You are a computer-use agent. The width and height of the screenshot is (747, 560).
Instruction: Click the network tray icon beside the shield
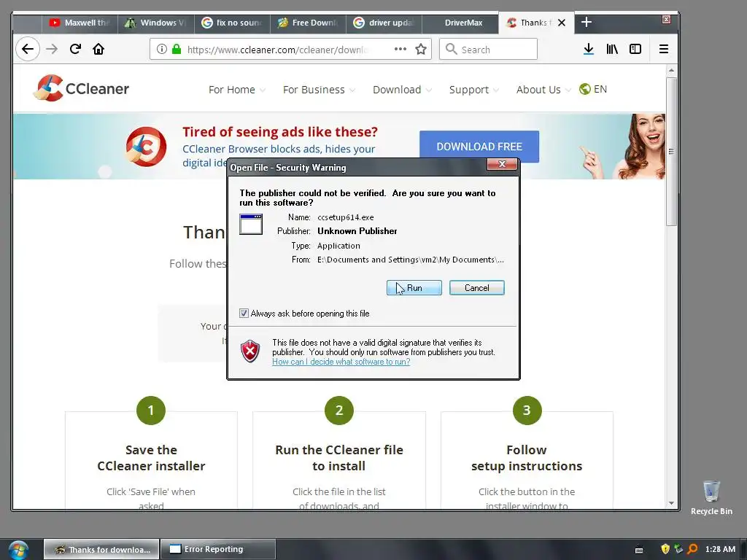(679, 549)
